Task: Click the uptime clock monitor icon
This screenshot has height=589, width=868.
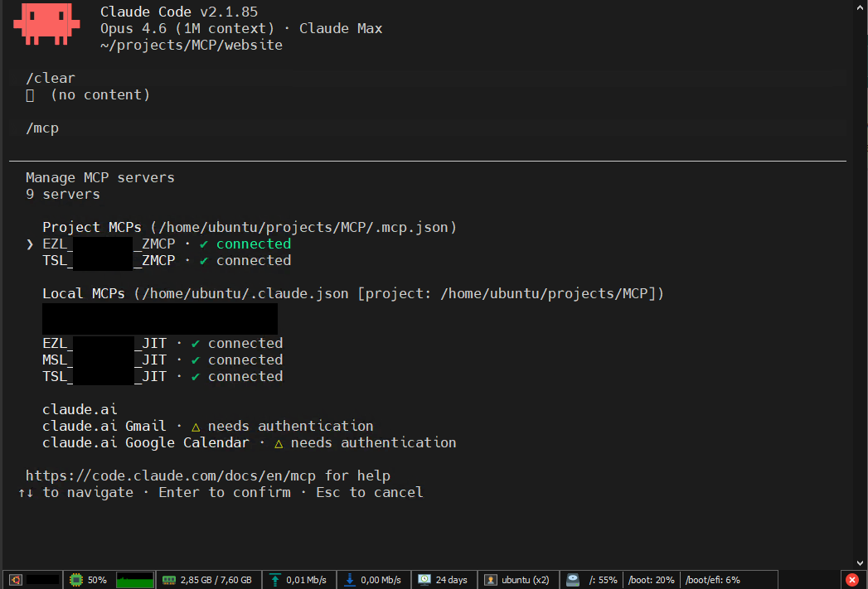Action: 424,580
